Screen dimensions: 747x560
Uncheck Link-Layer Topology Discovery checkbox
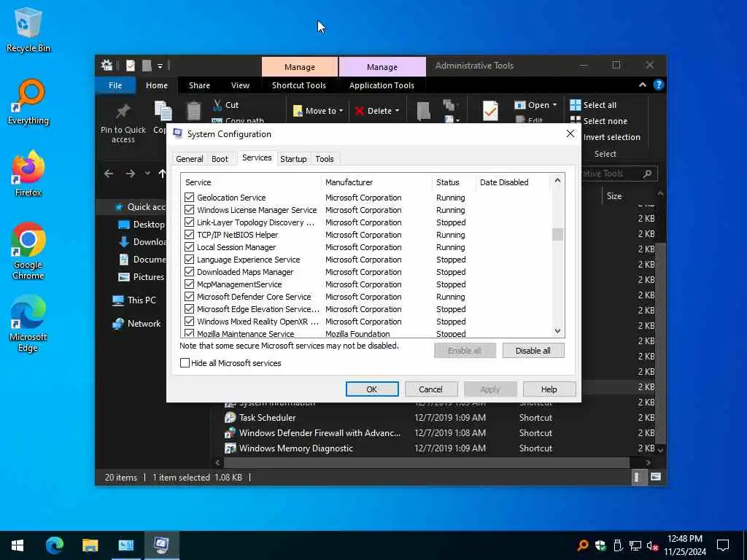click(189, 222)
